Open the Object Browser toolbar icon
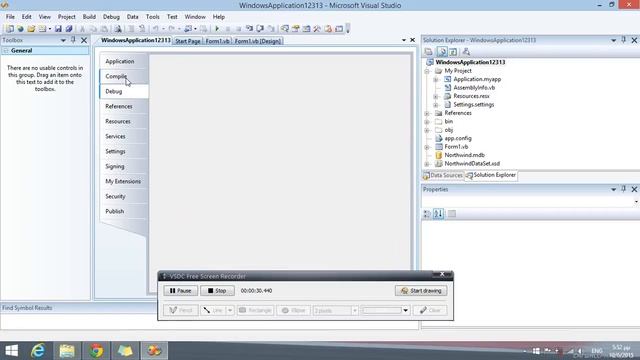Screen dimensions: 640x360 (x=306, y=29)
